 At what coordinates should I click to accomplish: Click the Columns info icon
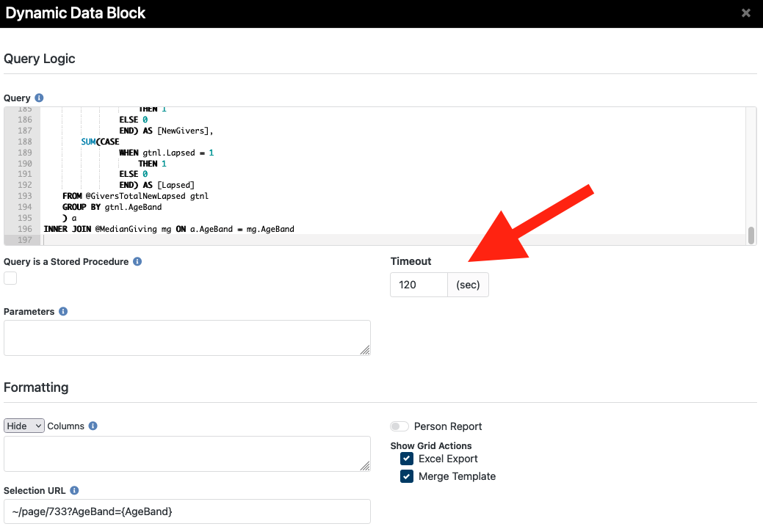coord(93,426)
